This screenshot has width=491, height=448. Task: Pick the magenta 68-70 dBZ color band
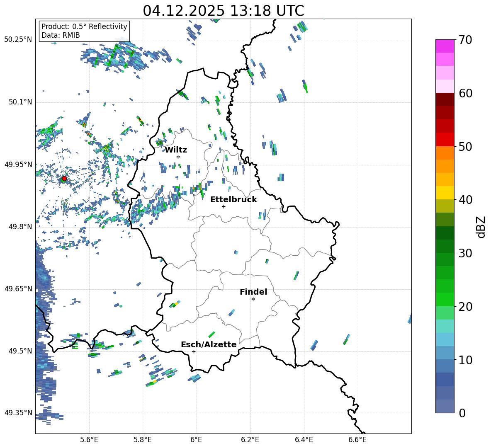click(x=445, y=46)
